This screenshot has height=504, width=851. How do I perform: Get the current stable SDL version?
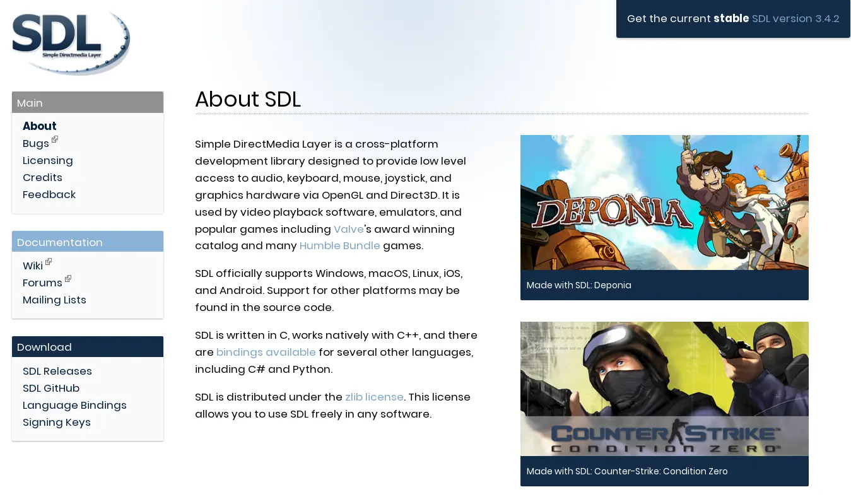(x=732, y=19)
